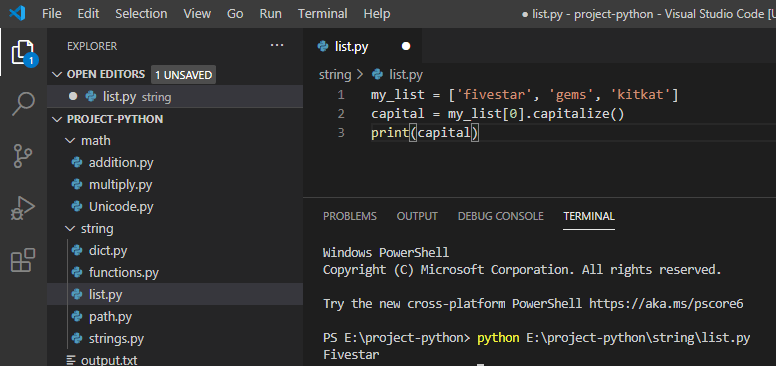
Task: Click line number 1 in editor gutter
Action: coord(341,94)
